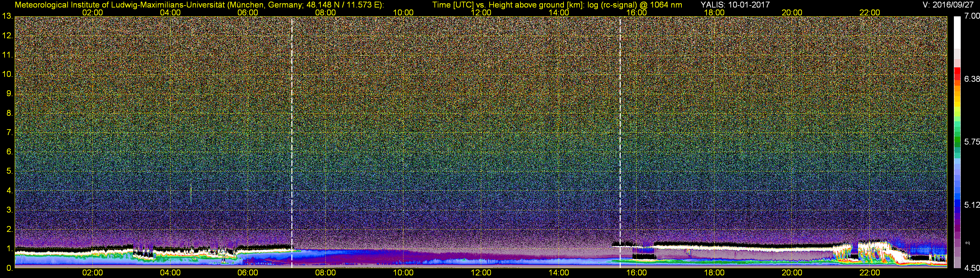Image resolution: width=980 pixels, height=278 pixels.
Task: Click the height axis label 13
Action: [x=7, y=16]
